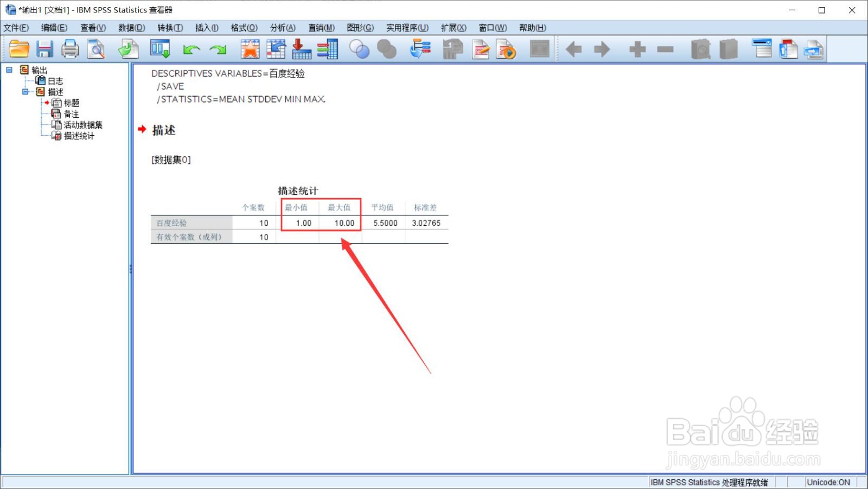The image size is (868, 489).
Task: Select 描述统计 in the outline tree
Action: [x=79, y=136]
